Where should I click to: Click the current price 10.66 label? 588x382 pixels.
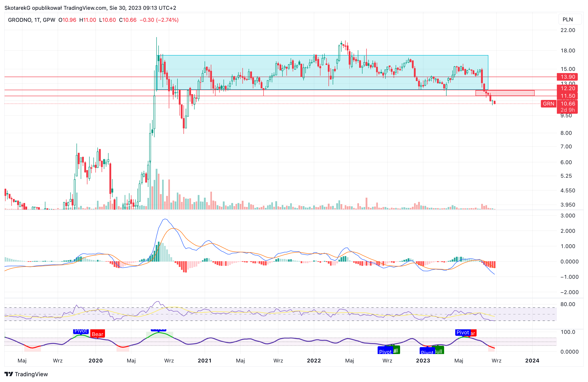point(567,104)
